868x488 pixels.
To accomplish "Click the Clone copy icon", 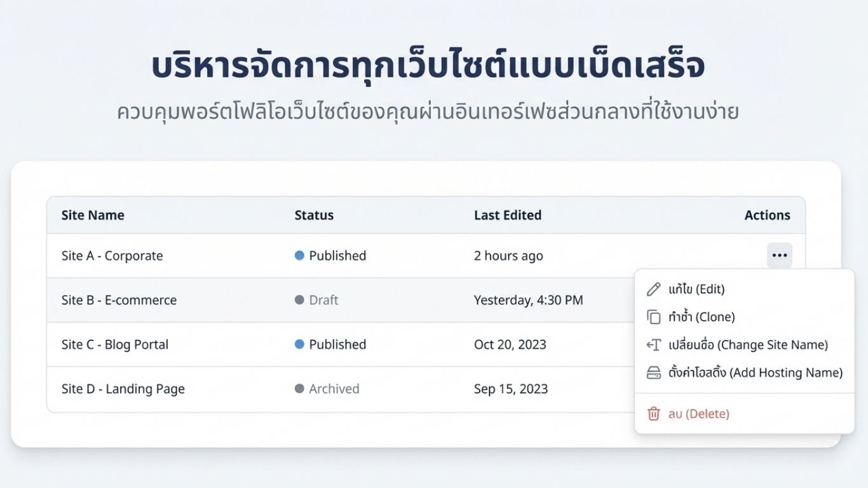I will [653, 317].
